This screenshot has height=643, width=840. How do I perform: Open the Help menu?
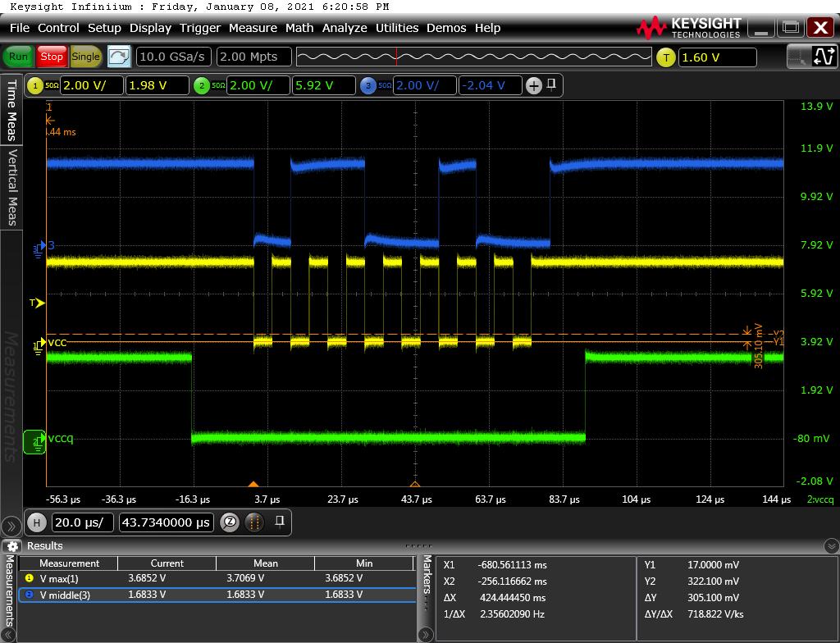(x=487, y=28)
